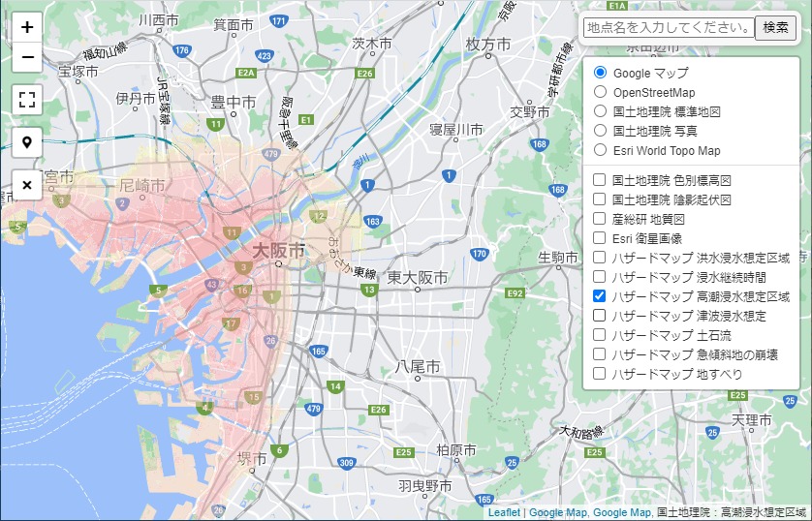Enable 産総研 地質図 overlay
Image resolution: width=812 pixels, height=521 pixels.
click(599, 218)
